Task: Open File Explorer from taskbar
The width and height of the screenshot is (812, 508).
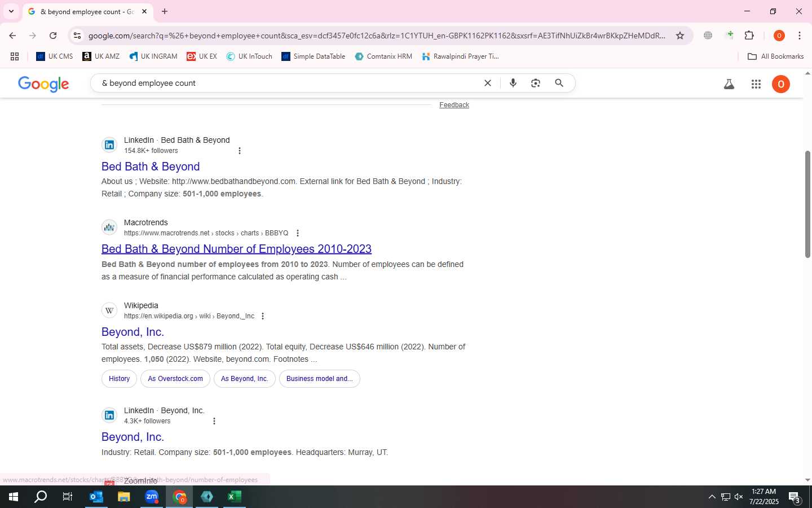Action: pyautogui.click(x=124, y=497)
